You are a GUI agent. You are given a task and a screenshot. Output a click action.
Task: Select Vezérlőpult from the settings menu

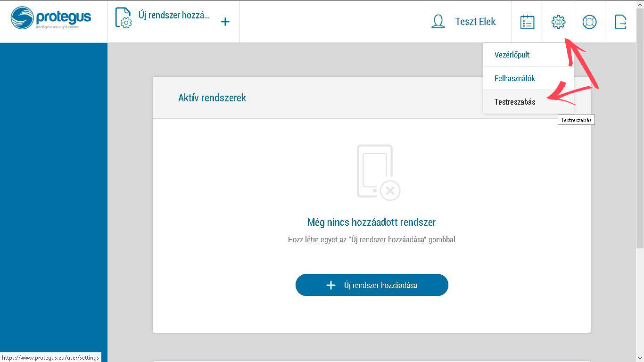coord(512,55)
